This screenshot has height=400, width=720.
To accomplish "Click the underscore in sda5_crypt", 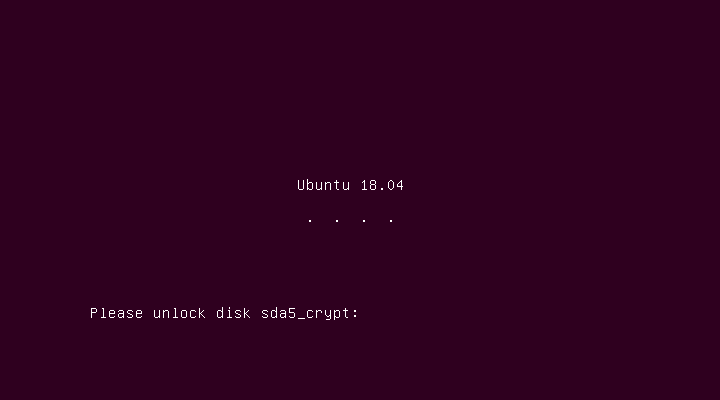I will 301,318.
